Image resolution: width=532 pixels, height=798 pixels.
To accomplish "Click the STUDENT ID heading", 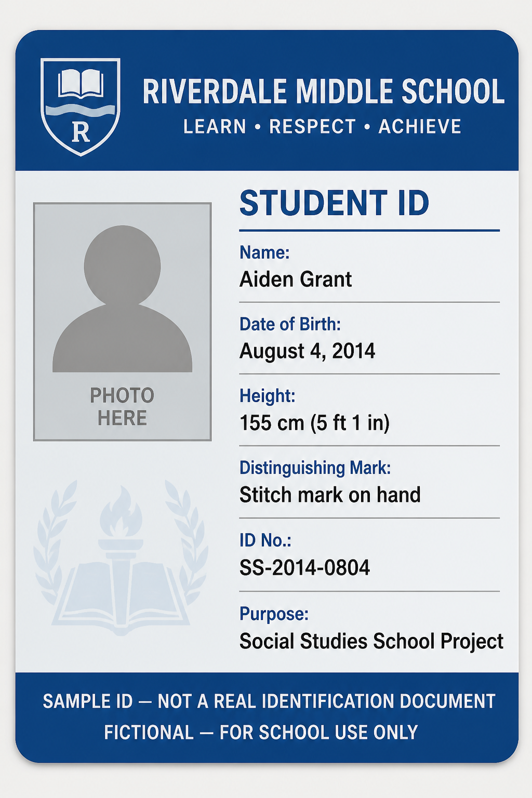I will point(335,203).
